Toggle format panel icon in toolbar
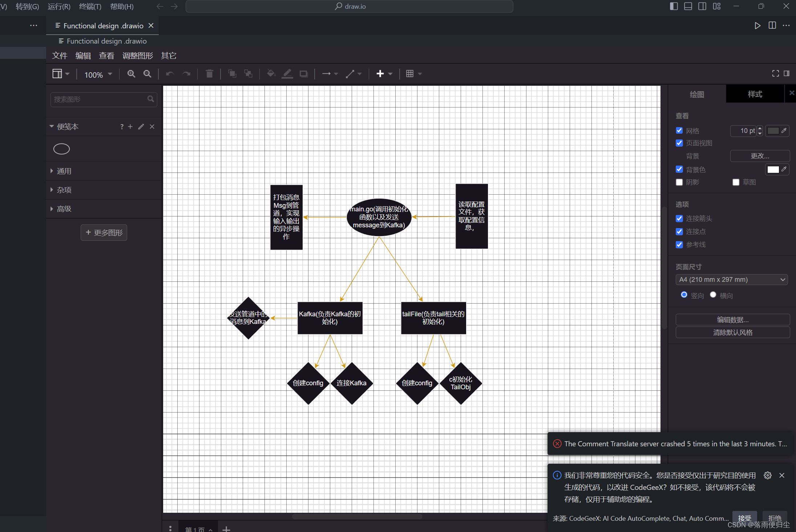The height and width of the screenshot is (532, 796). pos(787,74)
